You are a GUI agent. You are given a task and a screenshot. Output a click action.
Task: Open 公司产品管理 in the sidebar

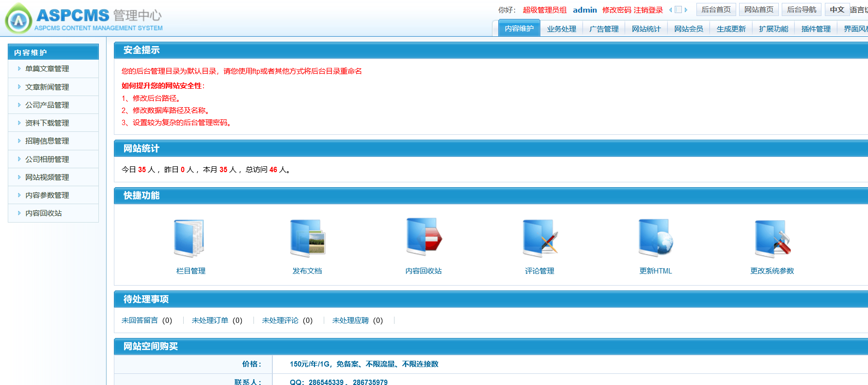[47, 105]
